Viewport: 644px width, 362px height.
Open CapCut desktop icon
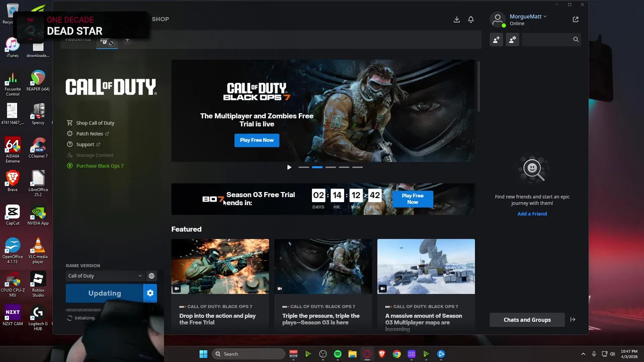pos(13,215)
